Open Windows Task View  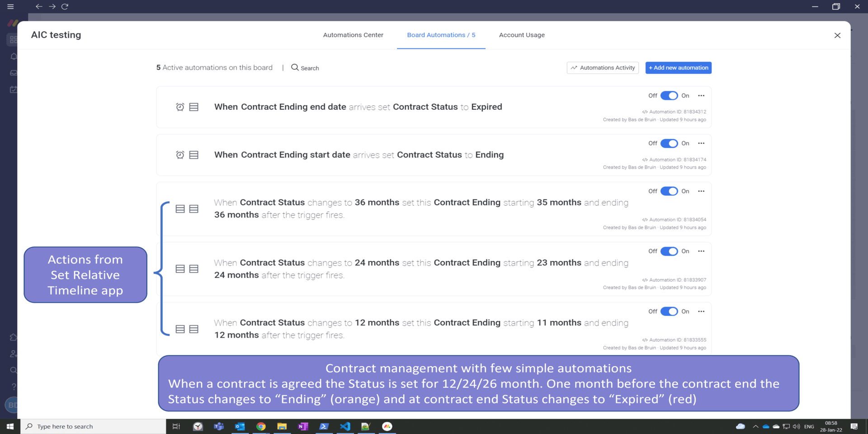[176, 426]
